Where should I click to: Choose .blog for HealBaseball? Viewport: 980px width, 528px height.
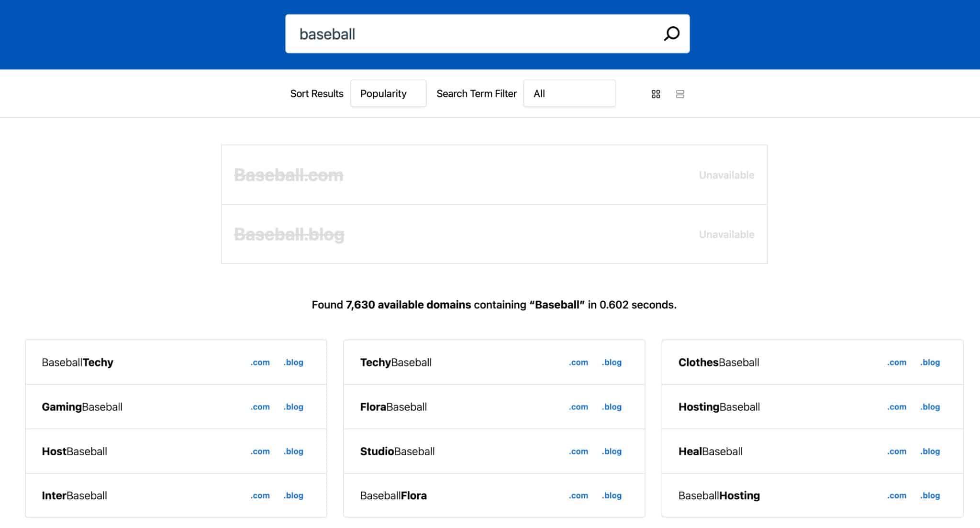[930, 451]
